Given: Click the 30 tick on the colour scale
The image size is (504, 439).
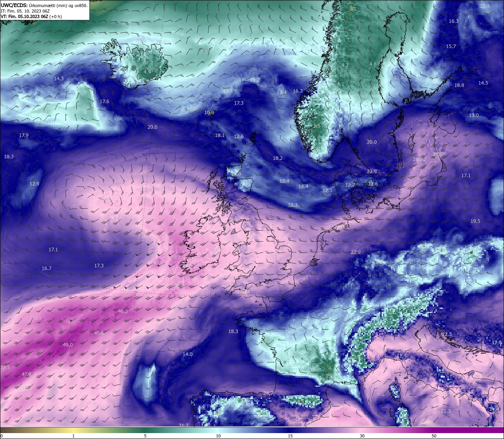Looking at the screenshot, I should [x=362, y=436].
